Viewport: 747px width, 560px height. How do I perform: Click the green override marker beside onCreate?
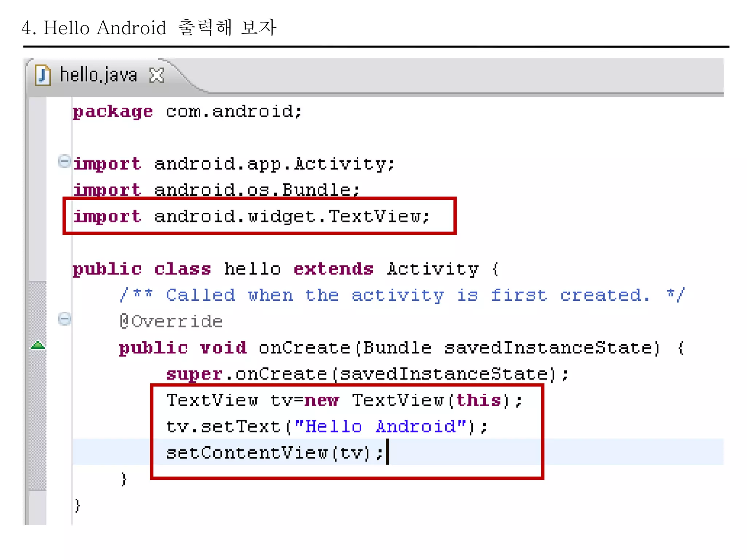(38, 345)
